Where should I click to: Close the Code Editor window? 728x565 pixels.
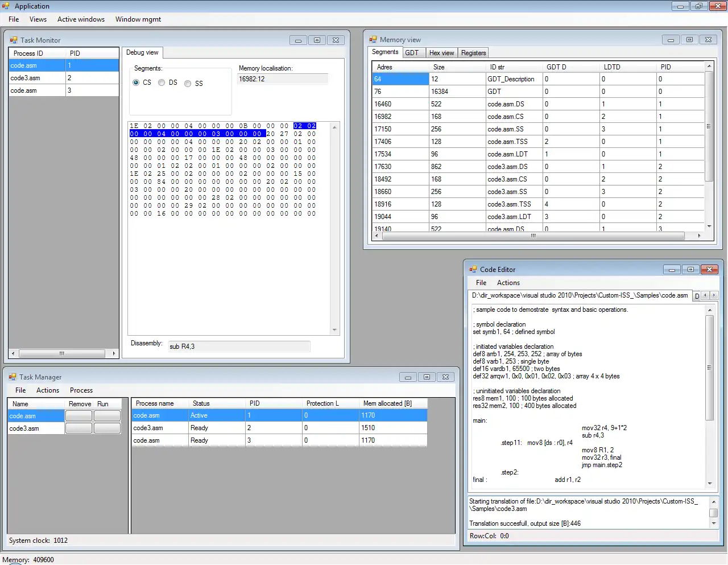[709, 270]
